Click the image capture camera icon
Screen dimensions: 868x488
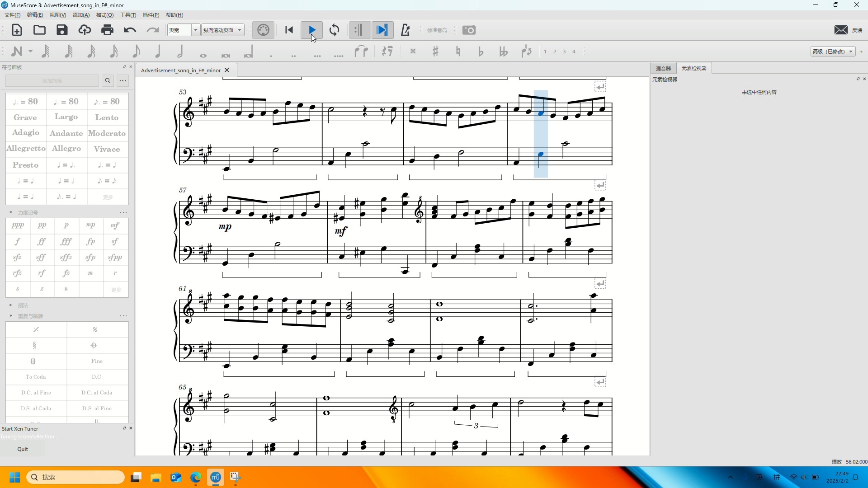point(469,30)
